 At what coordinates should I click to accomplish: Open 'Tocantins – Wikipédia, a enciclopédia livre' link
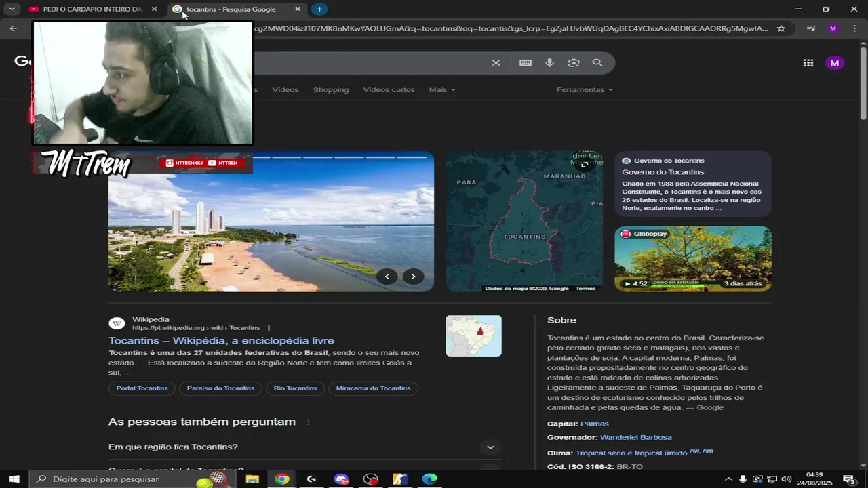pyautogui.click(x=221, y=341)
